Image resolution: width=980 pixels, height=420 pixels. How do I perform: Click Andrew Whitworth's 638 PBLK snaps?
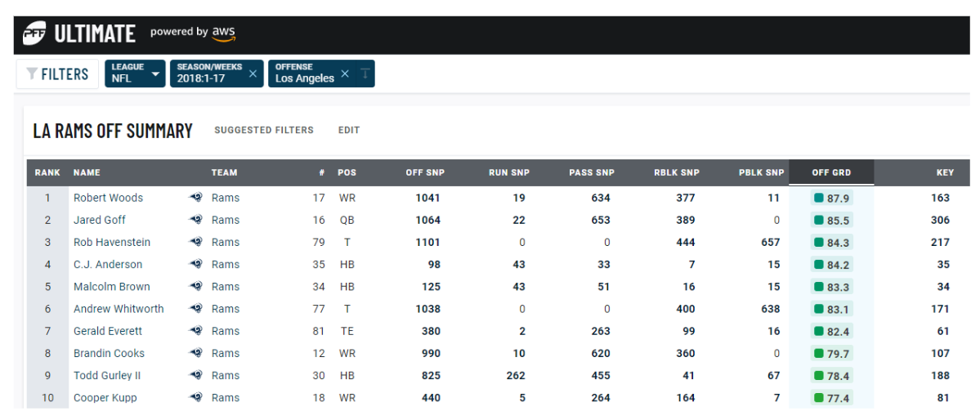pyautogui.click(x=770, y=309)
